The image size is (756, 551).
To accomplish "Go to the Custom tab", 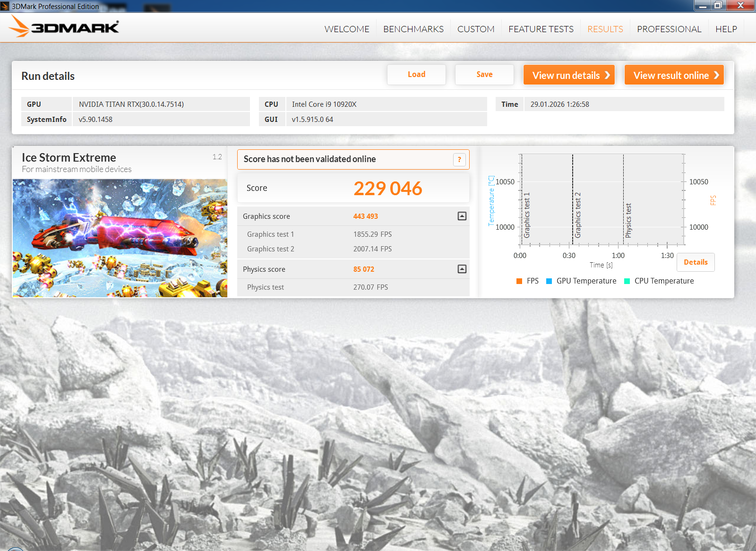I will 476,29.
